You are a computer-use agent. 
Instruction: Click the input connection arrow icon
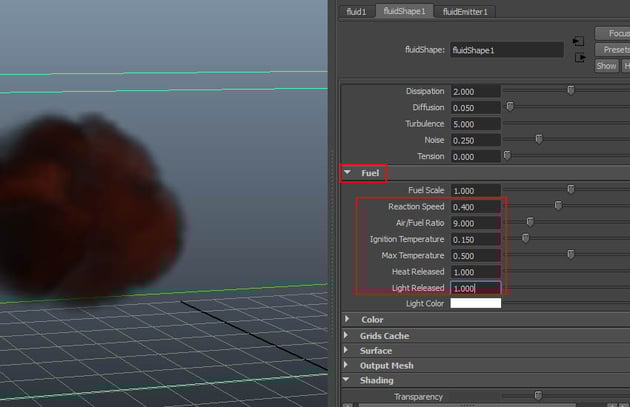point(578,41)
